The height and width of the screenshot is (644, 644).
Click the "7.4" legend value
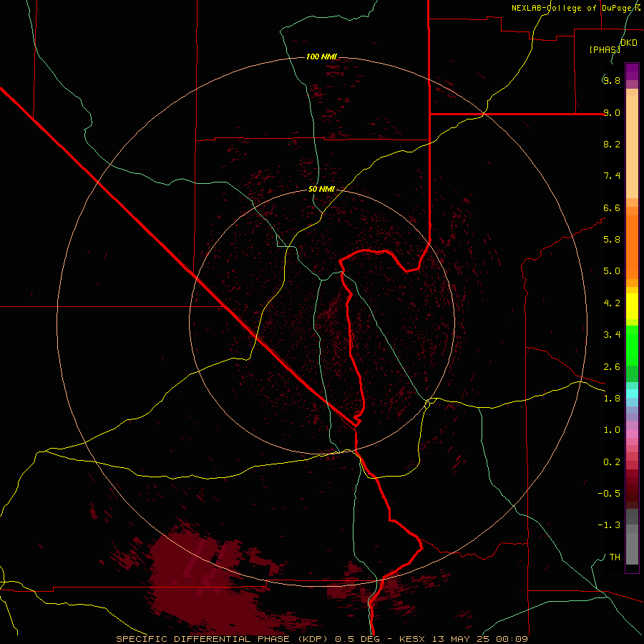612,176
